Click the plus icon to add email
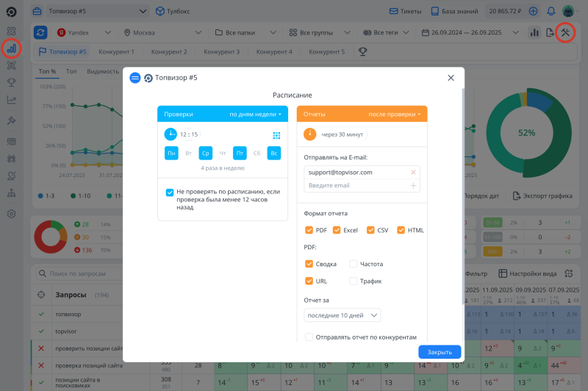The image size is (588, 391). (413, 186)
